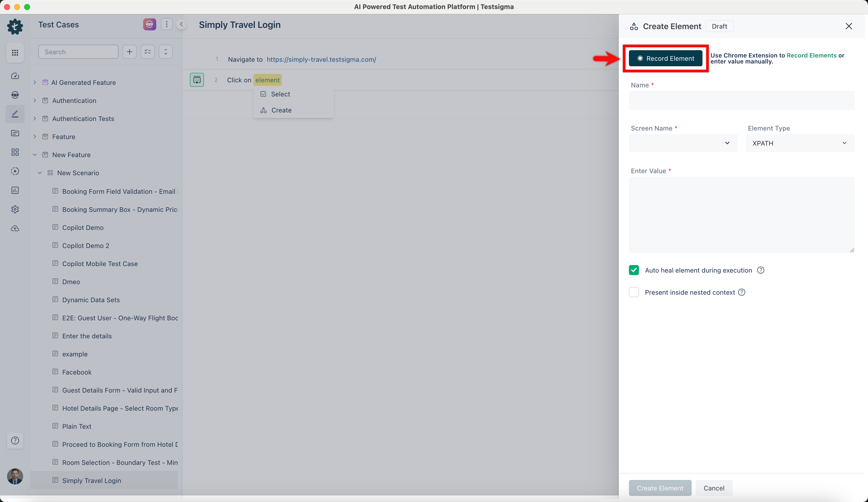Collapse the New Feature folder
The height and width of the screenshot is (502, 868).
click(x=35, y=155)
